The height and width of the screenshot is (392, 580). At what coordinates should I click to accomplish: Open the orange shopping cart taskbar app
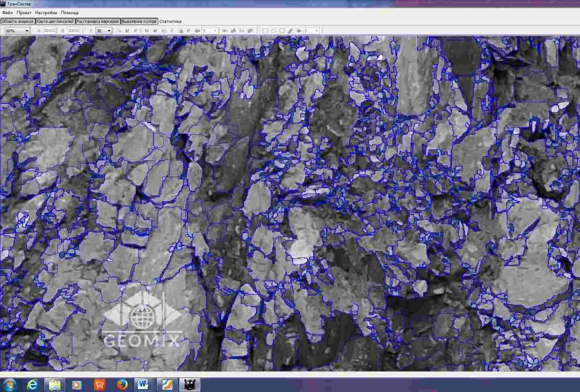99,385
